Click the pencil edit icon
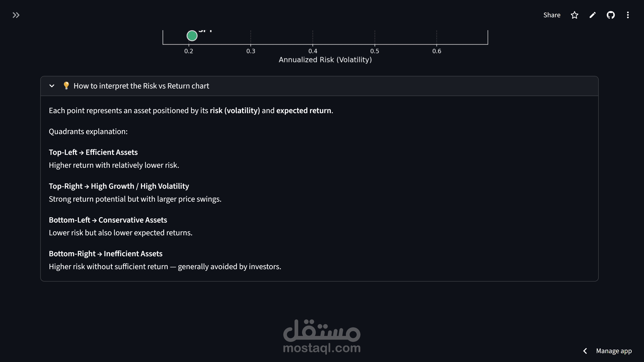Screen dimensions: 644x362 pos(593,15)
